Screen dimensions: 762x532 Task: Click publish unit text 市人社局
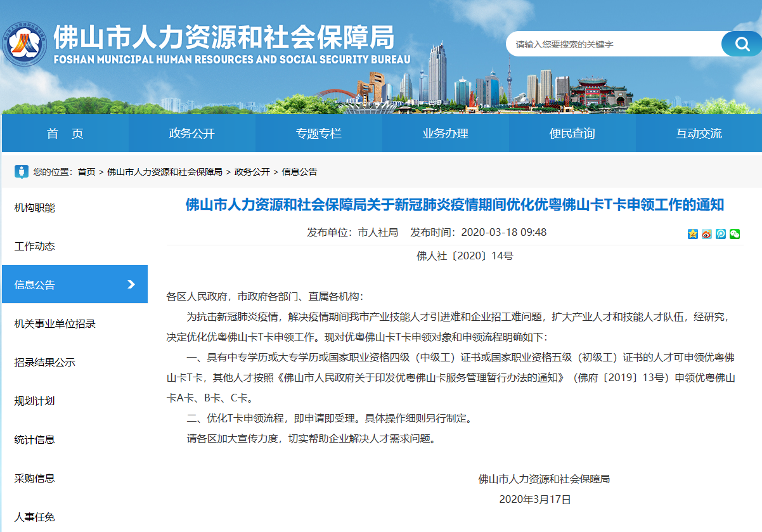click(378, 233)
